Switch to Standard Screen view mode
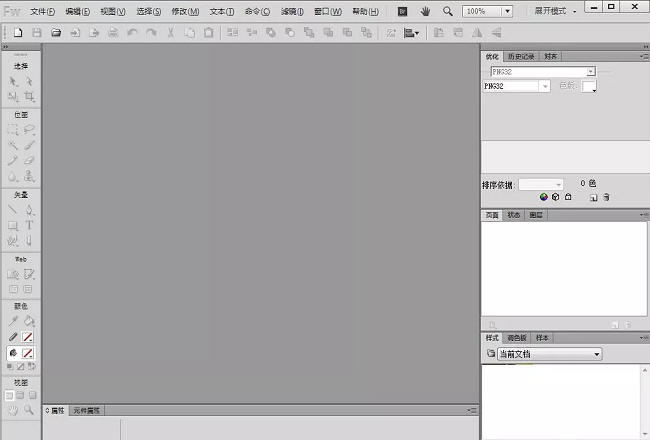This screenshot has height=440, width=650. tap(9, 395)
